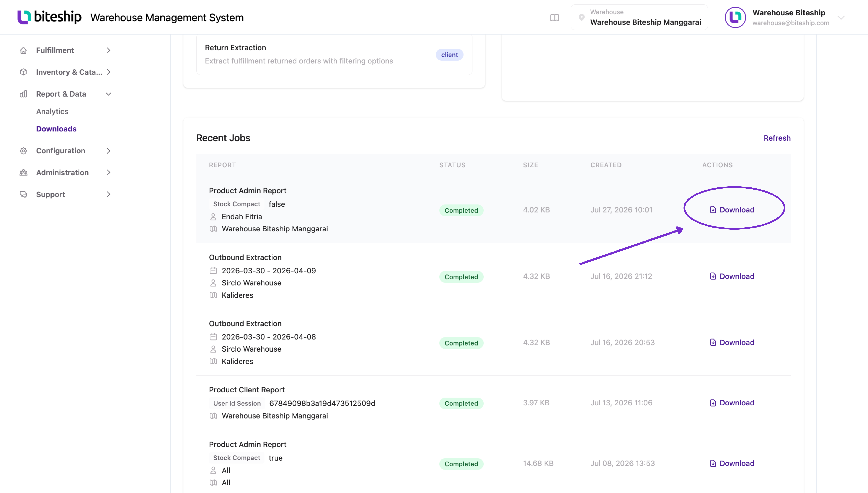
Task: Download the Product Client Report
Action: 732,403
